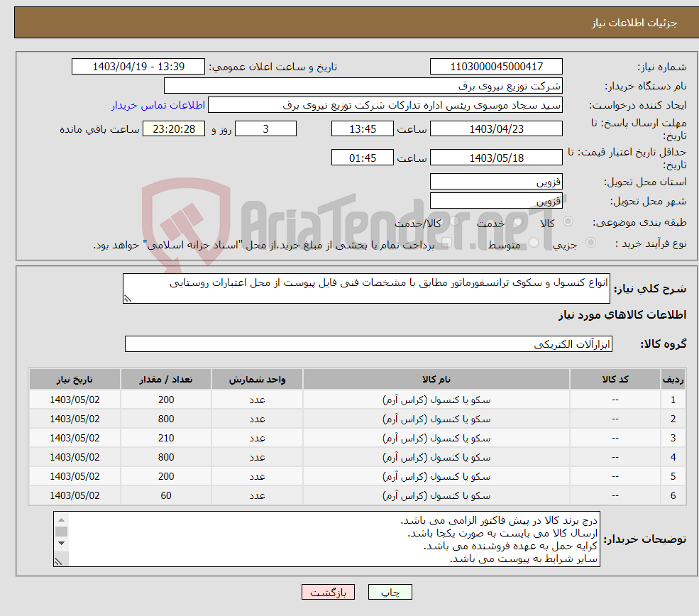Viewport: 699px width, 616px height.
Task: Click the شرح کلی نیاز description box
Action: [366, 288]
